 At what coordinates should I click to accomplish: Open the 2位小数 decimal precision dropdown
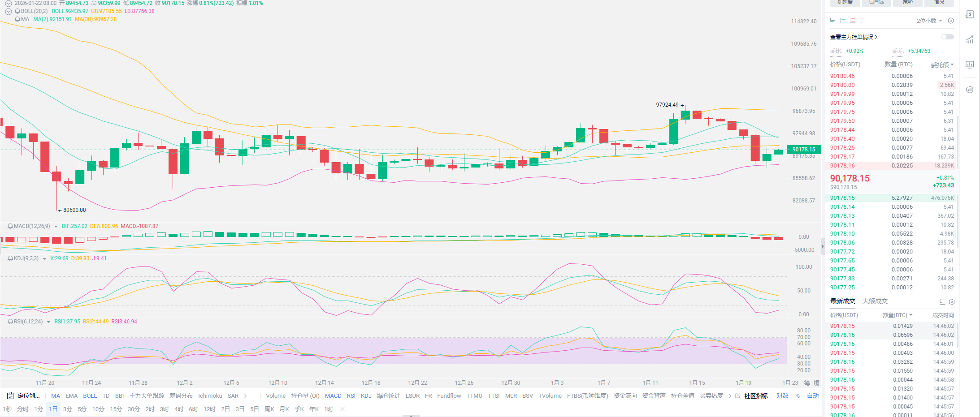tap(929, 21)
